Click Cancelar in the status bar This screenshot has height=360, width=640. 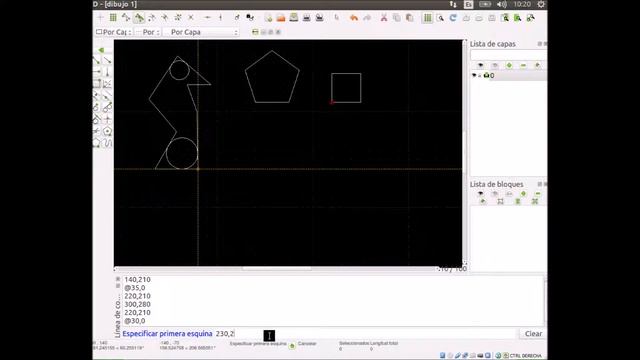point(307,344)
